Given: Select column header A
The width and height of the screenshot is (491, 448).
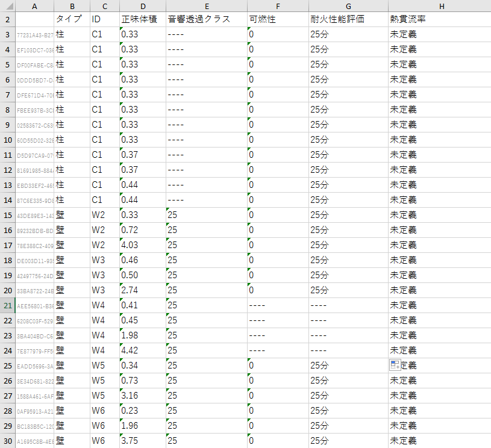Looking at the screenshot, I should [34, 6].
